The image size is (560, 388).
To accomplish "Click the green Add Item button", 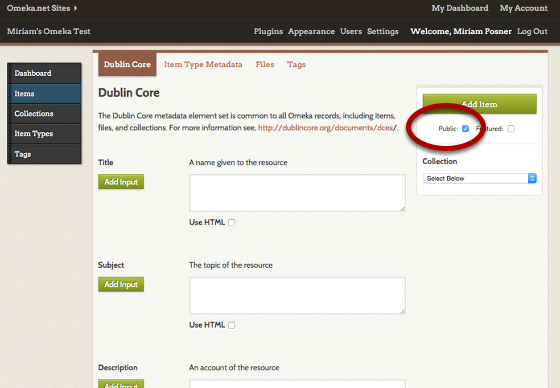I will 480,104.
